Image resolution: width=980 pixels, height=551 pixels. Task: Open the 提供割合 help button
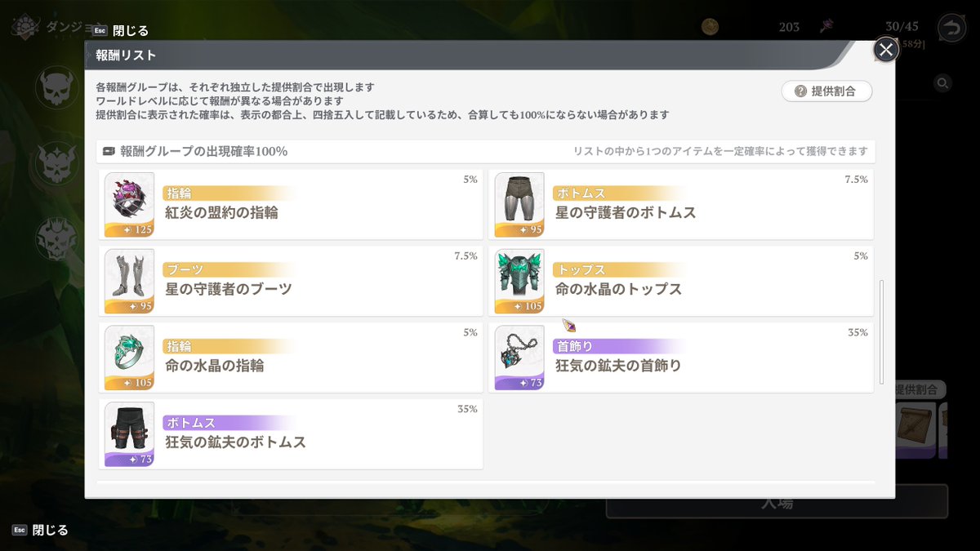[x=826, y=91]
